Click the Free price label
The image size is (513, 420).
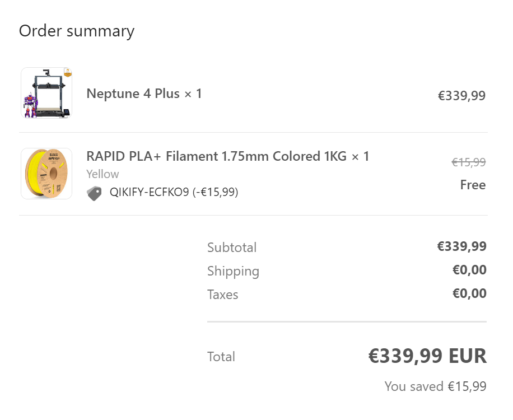point(473,185)
